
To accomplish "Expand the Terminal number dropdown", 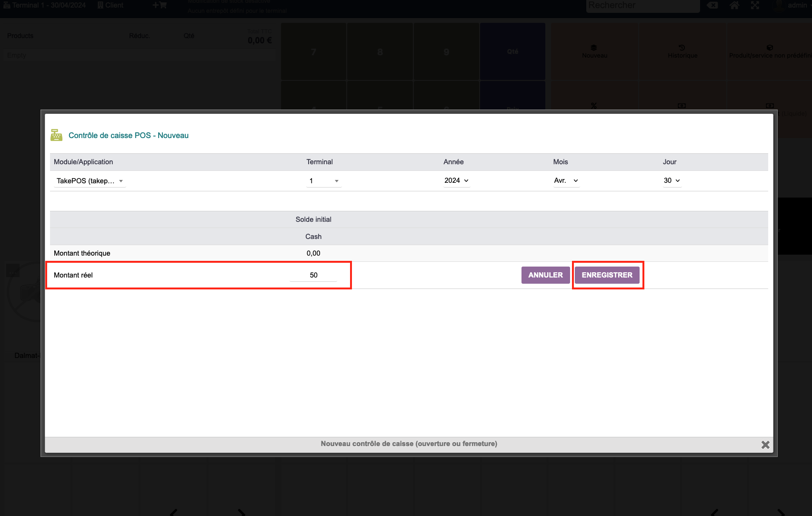I will (x=324, y=181).
